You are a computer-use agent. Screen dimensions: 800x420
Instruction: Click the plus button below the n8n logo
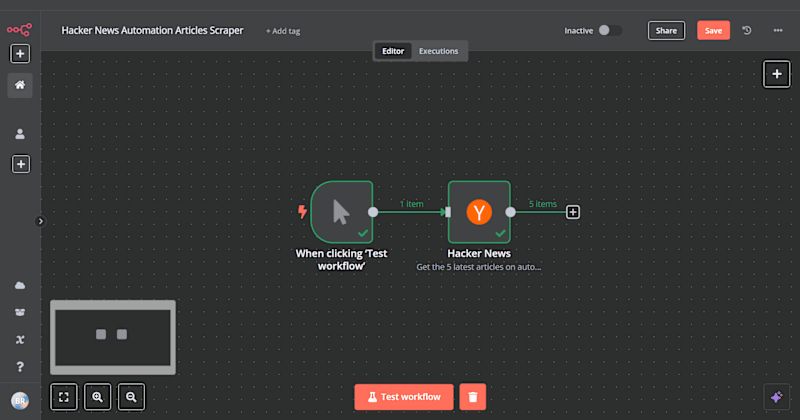(x=20, y=54)
